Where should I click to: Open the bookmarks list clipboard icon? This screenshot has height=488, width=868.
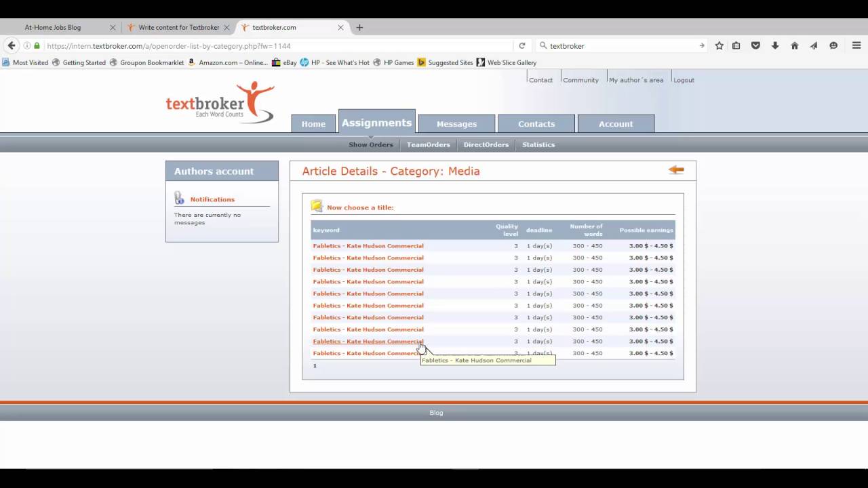coord(736,45)
